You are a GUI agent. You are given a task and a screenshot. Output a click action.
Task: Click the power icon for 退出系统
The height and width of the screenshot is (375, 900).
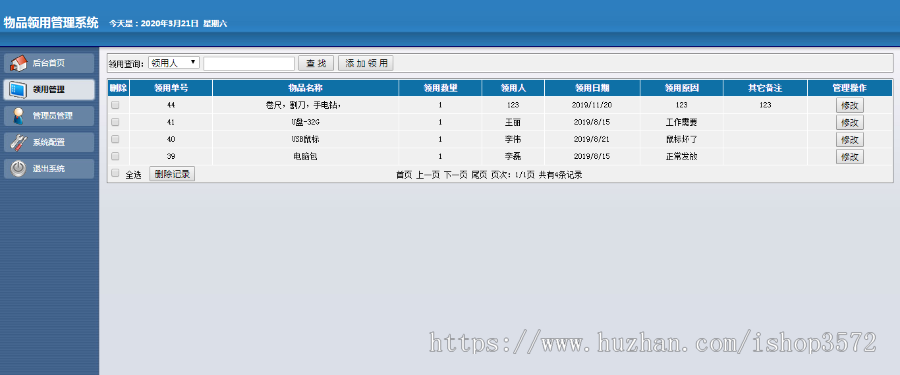pos(18,168)
